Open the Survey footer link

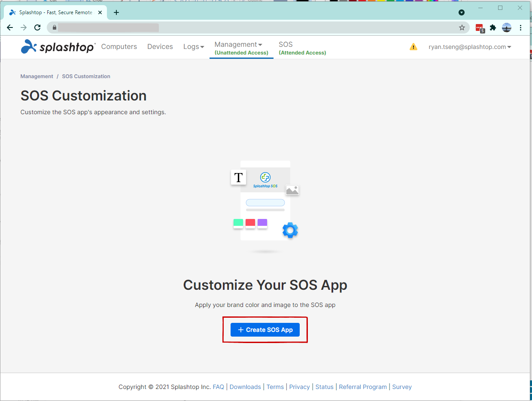(x=402, y=387)
